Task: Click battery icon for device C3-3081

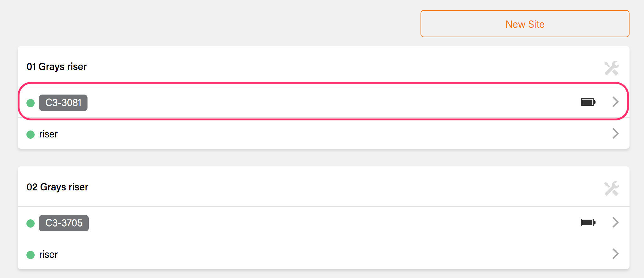Action: coord(588,102)
